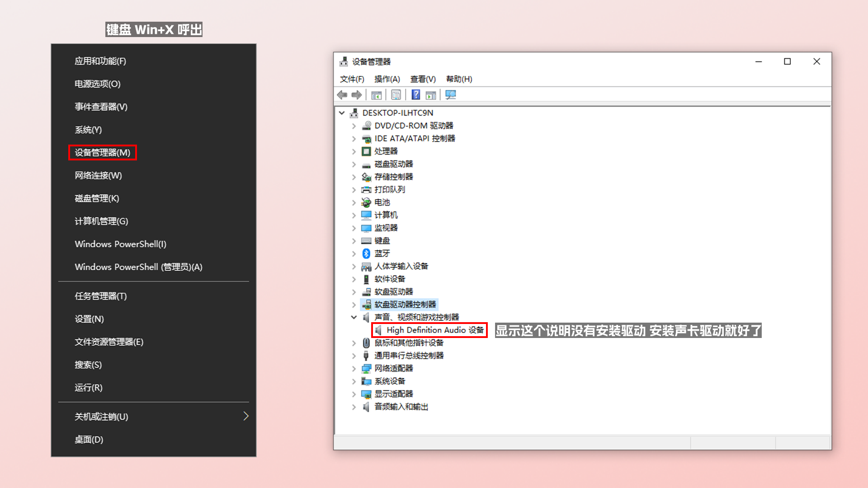Click the keyboard icon beside 键盘
The height and width of the screenshot is (488, 868).
tap(366, 241)
